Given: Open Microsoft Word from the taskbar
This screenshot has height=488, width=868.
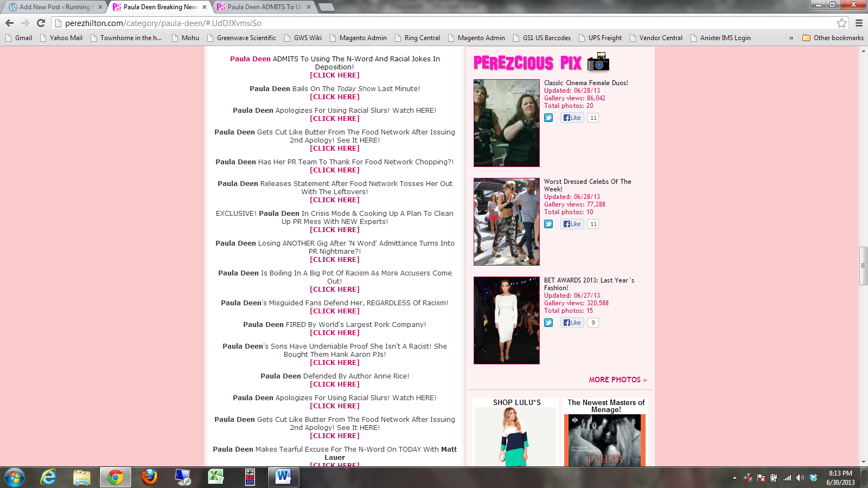Looking at the screenshot, I should [x=283, y=477].
